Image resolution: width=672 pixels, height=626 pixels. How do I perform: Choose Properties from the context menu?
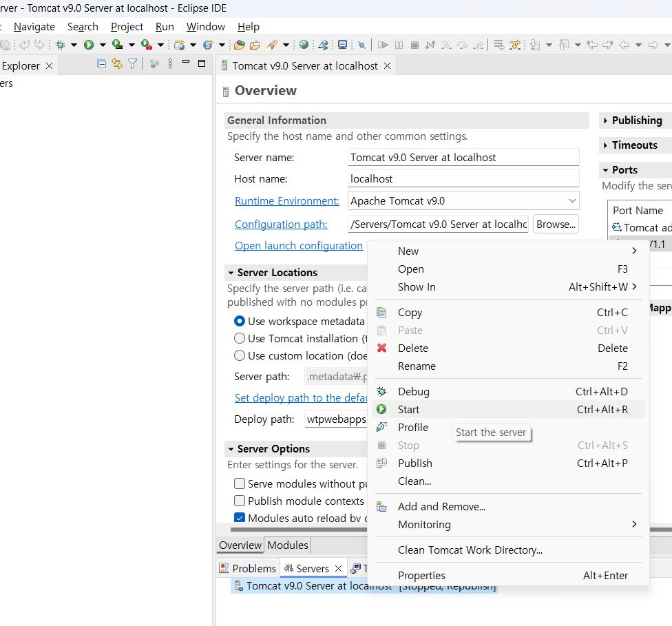pos(509,576)
